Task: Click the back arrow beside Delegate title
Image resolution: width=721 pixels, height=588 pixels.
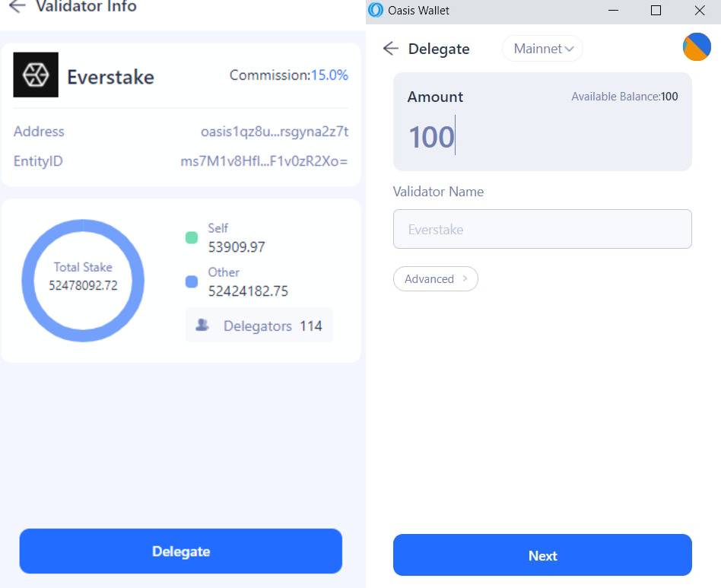Action: click(x=390, y=48)
